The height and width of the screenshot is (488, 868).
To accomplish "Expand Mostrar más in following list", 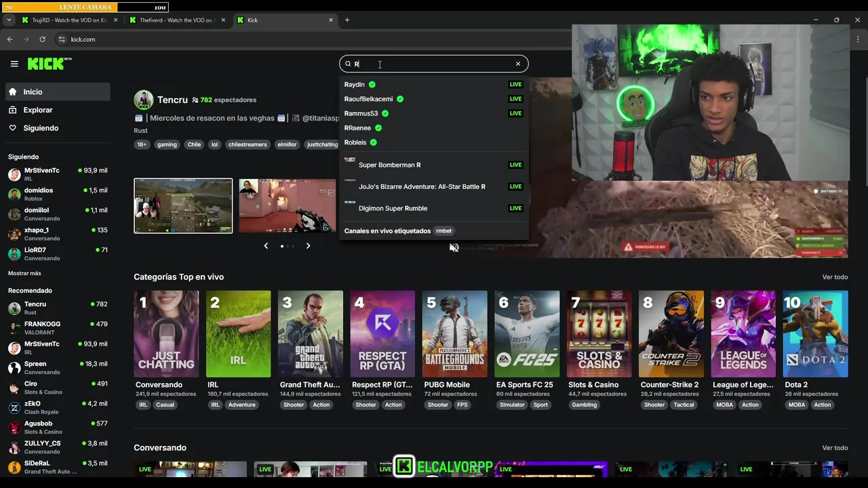I will (x=24, y=273).
